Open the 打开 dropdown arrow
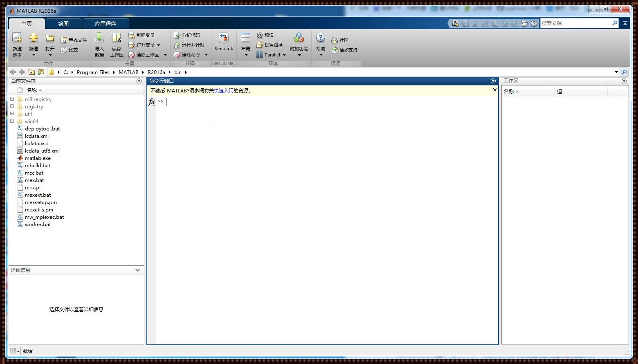The height and width of the screenshot is (364, 638). 50,55
